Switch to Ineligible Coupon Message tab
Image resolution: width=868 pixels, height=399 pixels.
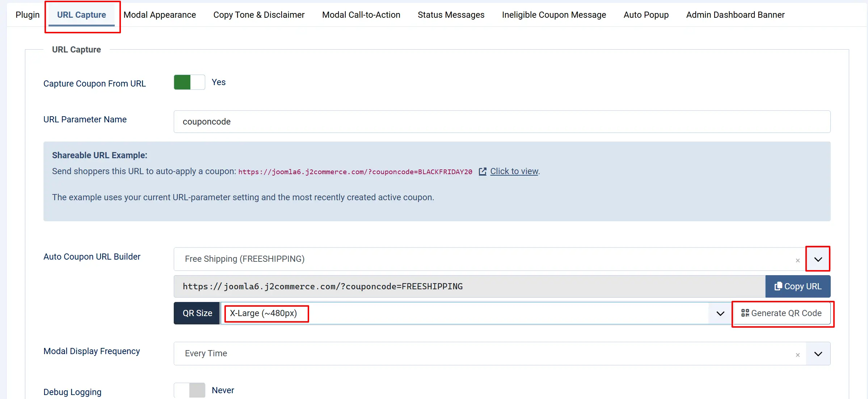pyautogui.click(x=554, y=15)
